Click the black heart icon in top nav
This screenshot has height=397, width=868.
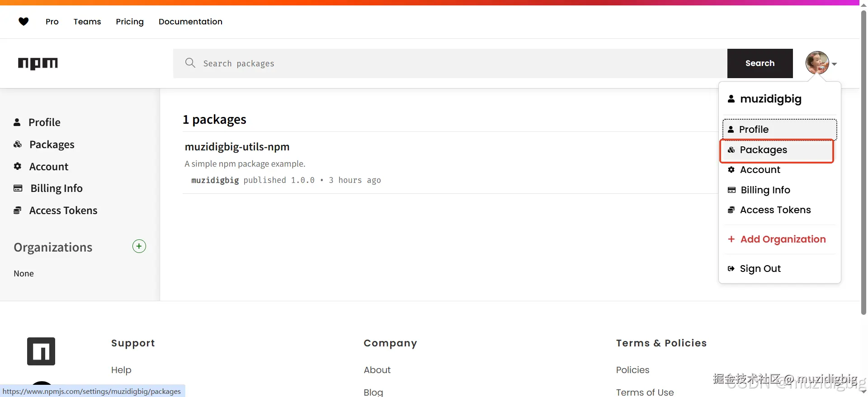coord(24,21)
